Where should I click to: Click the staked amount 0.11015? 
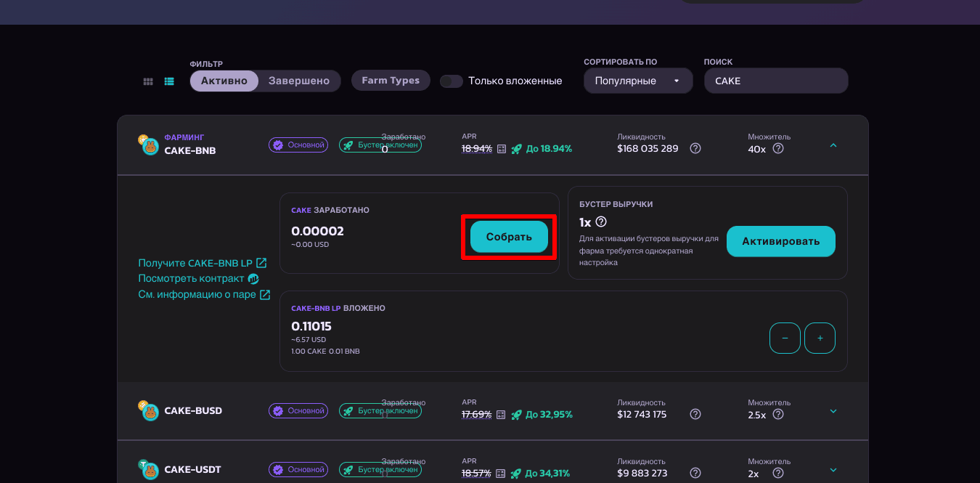tap(311, 327)
